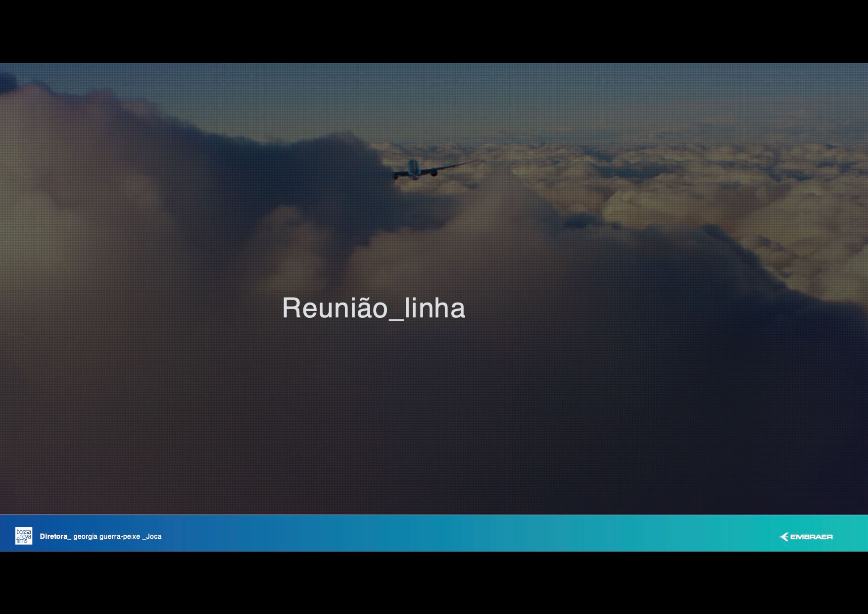
Task: Click the teal right end of footer bar
Action: point(851,533)
